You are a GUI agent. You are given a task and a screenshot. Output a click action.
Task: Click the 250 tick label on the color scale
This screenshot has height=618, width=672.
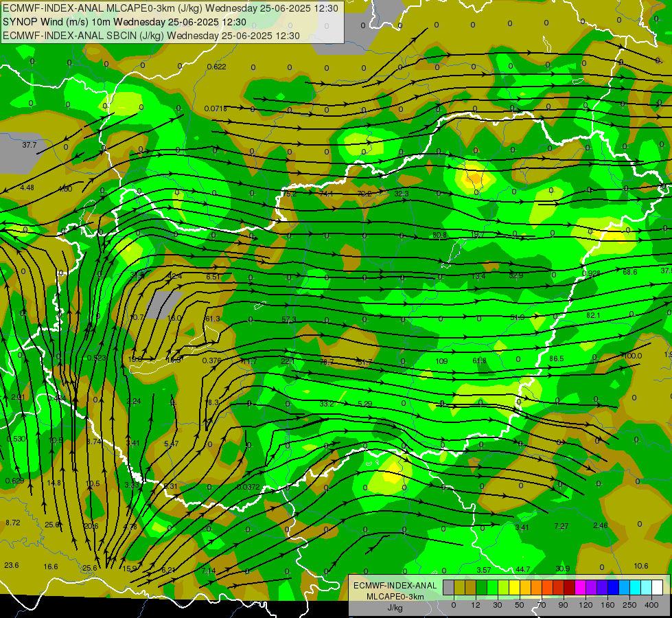(629, 605)
